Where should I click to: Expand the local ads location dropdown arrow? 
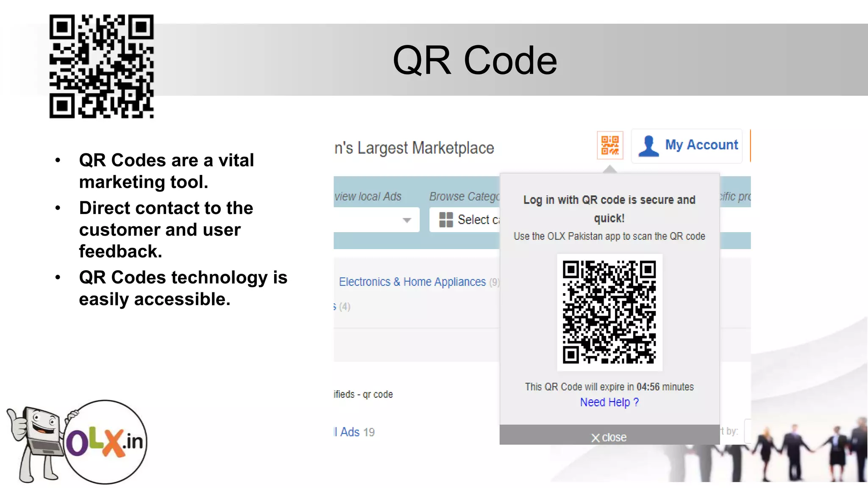point(407,220)
